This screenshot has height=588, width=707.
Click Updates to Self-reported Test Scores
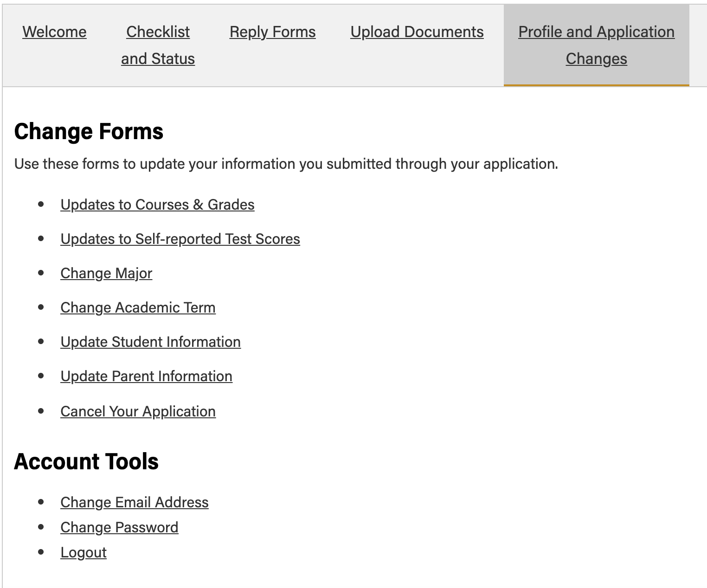[x=180, y=239]
